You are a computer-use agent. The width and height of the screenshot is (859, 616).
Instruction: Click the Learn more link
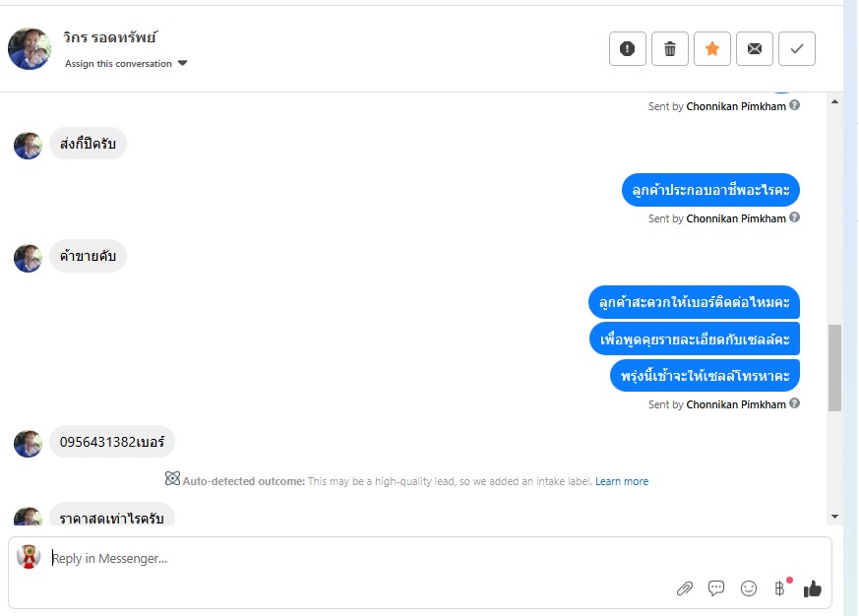tap(622, 481)
